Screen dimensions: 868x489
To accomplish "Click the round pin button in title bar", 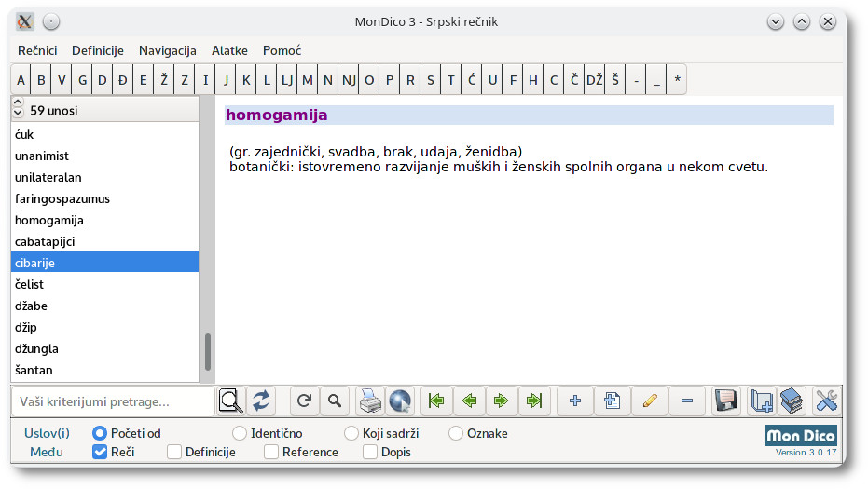I will pos(51,21).
